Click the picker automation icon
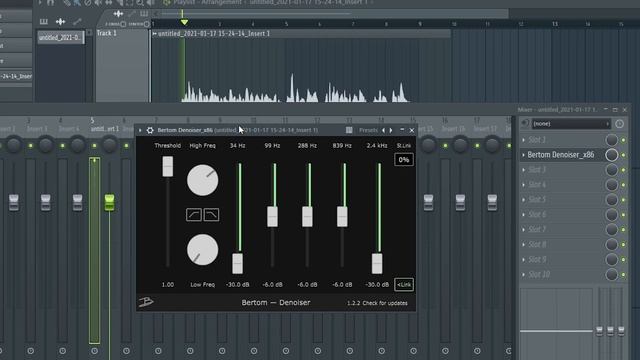 pos(77,22)
